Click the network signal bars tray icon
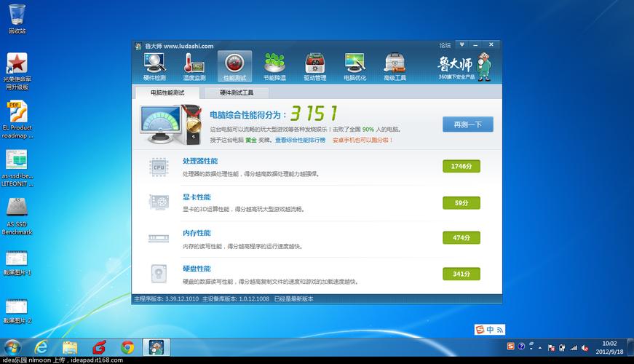 pyautogui.click(x=574, y=347)
